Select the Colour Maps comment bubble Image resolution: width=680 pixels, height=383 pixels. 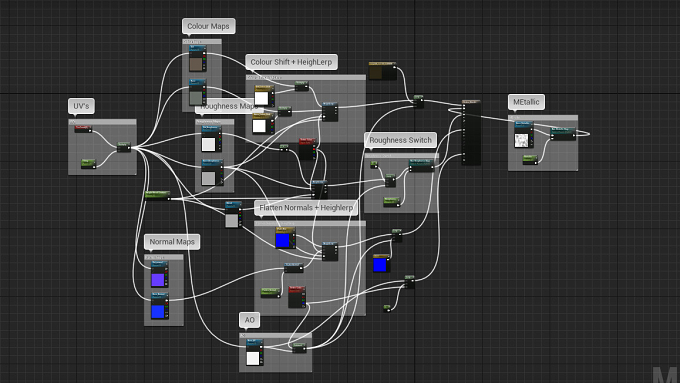tap(209, 26)
